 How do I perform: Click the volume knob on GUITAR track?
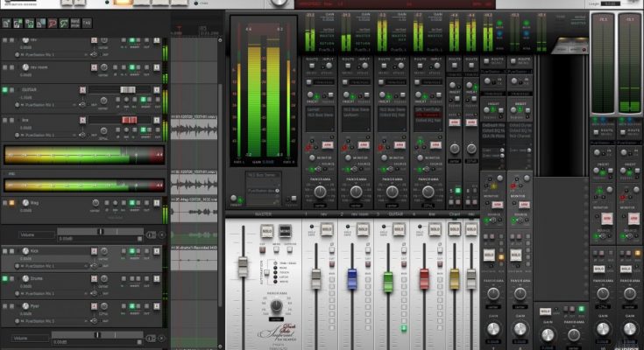click(x=105, y=101)
